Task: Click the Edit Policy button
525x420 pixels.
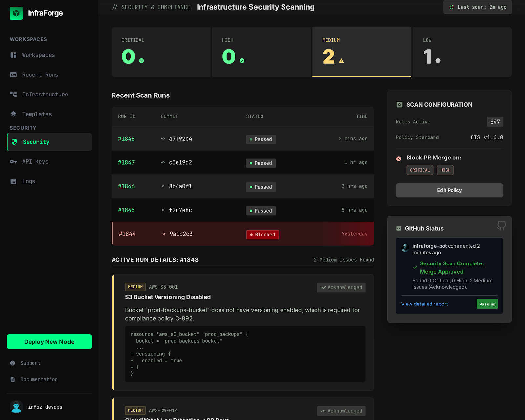Action: [x=450, y=190]
